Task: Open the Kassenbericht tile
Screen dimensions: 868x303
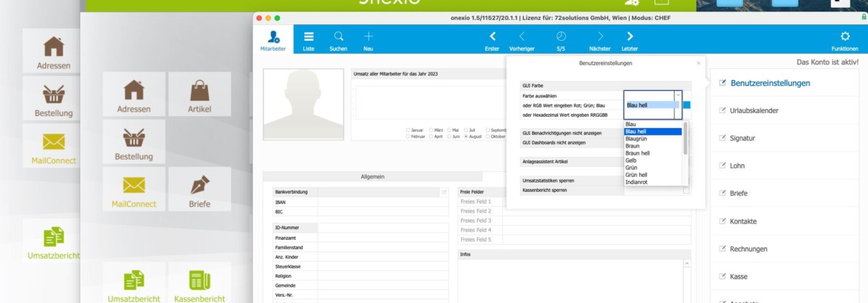Action: click(x=199, y=284)
